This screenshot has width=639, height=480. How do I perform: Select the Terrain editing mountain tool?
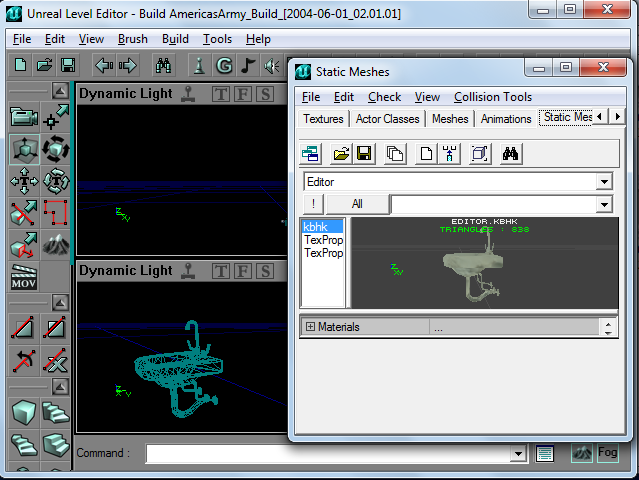click(x=56, y=245)
